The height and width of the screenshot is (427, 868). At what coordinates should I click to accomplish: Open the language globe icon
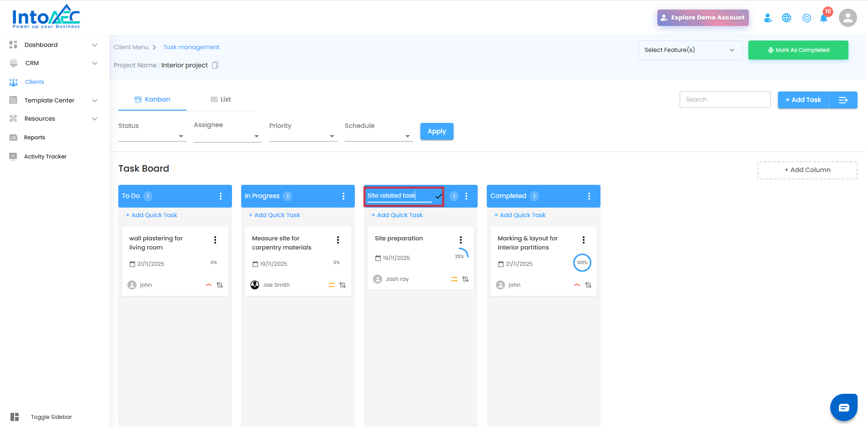tap(787, 18)
